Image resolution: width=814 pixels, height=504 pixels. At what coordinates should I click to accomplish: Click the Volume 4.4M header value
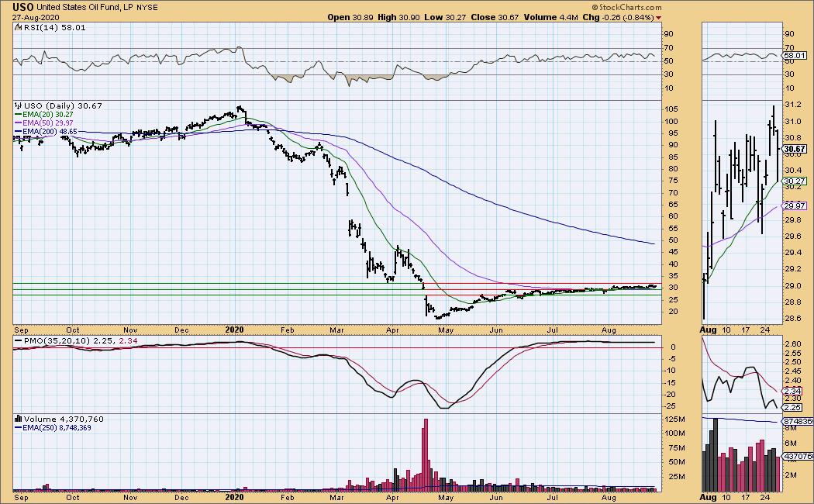coord(550,17)
